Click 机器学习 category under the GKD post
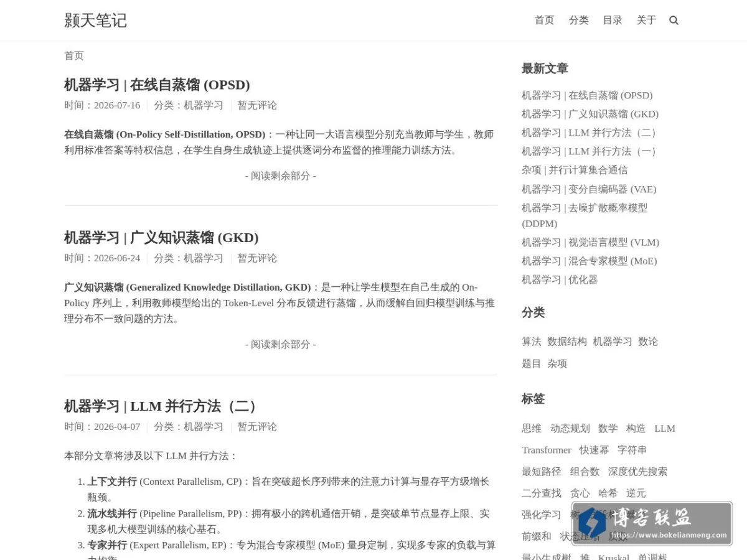This screenshot has height=560, width=747. click(204, 258)
